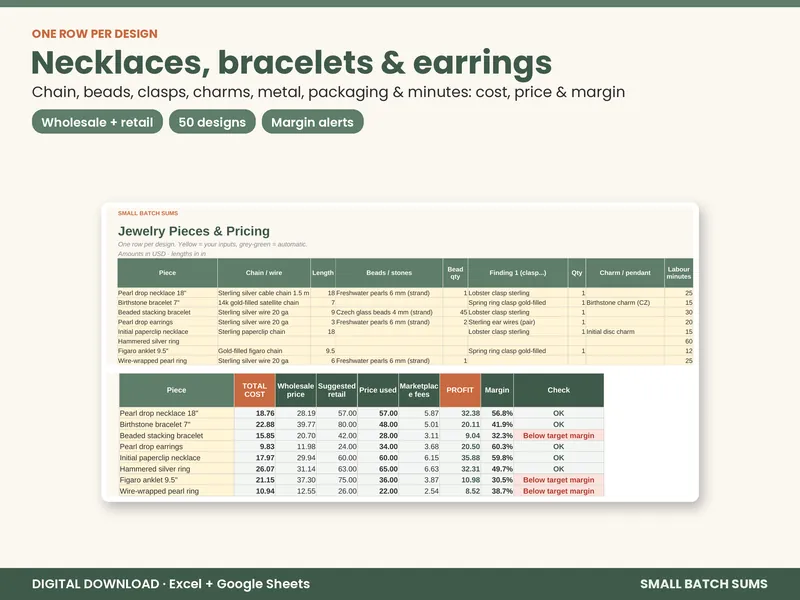Image resolution: width=800 pixels, height=600 pixels.
Task: Select the labour minutes "60" cell
Action: (x=679, y=341)
